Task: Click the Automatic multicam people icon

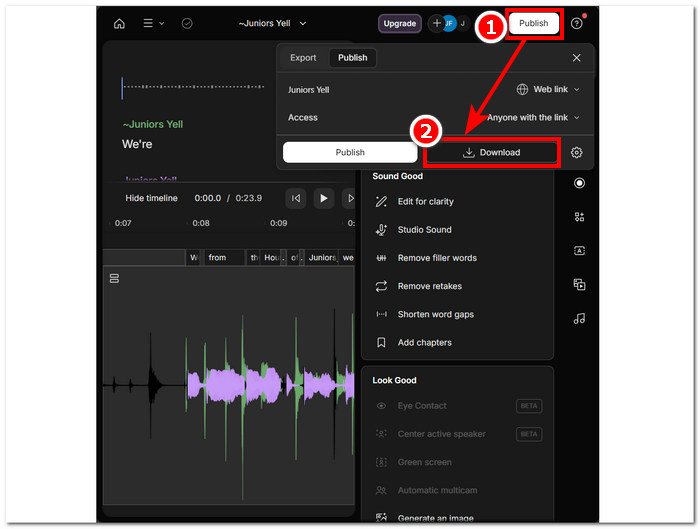Action: (381, 490)
